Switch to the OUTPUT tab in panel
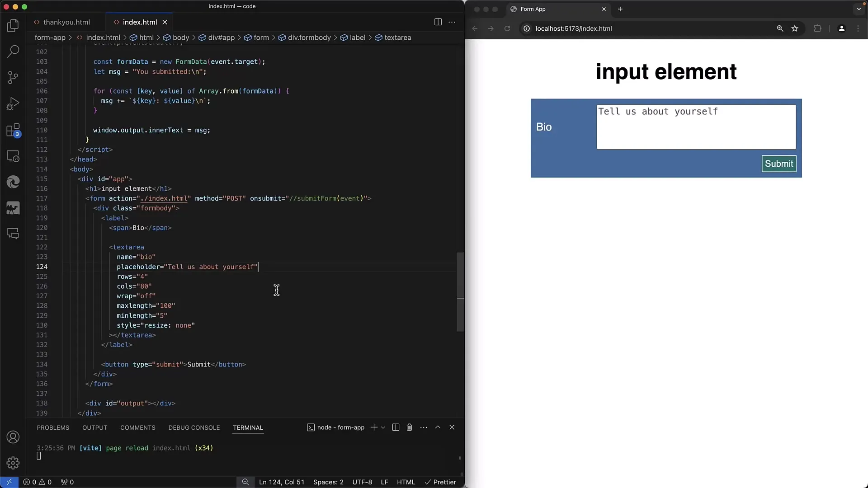868x488 pixels. tap(95, 427)
